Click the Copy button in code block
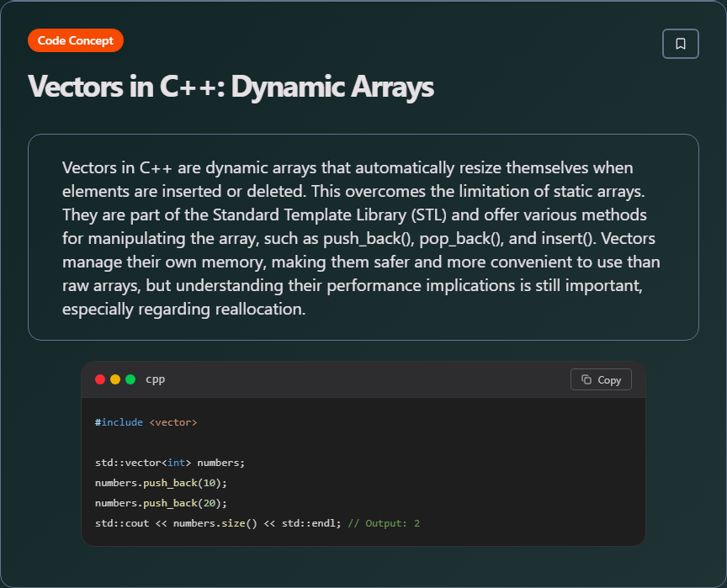This screenshot has width=727, height=588. [x=601, y=379]
